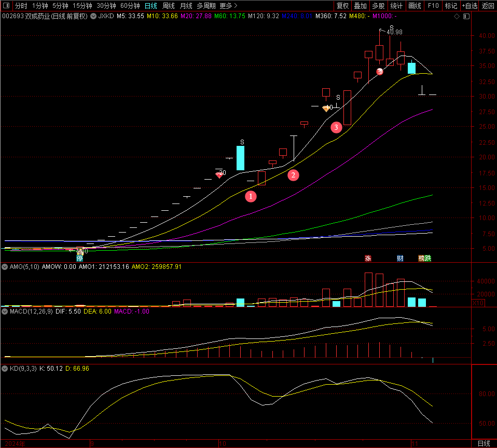Toggle 复权 price adjustment
Image resolution: width=497 pixels, height=448 pixels.
click(x=342, y=6)
